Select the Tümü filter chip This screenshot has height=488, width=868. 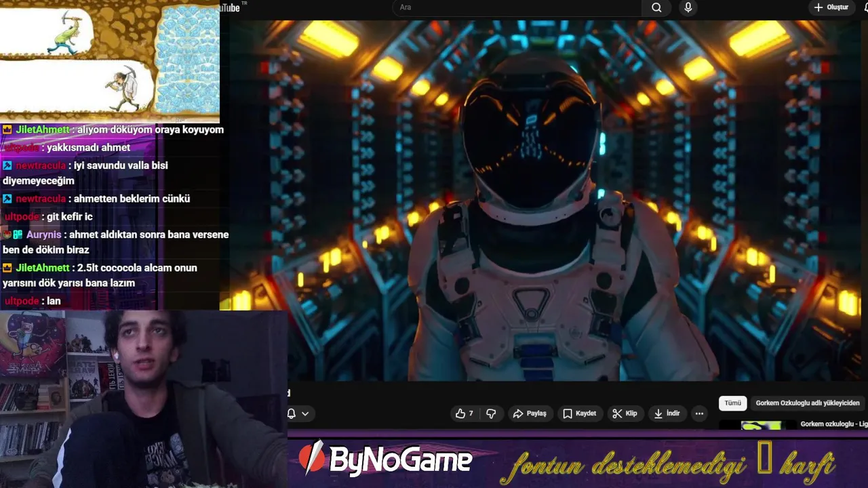click(733, 403)
